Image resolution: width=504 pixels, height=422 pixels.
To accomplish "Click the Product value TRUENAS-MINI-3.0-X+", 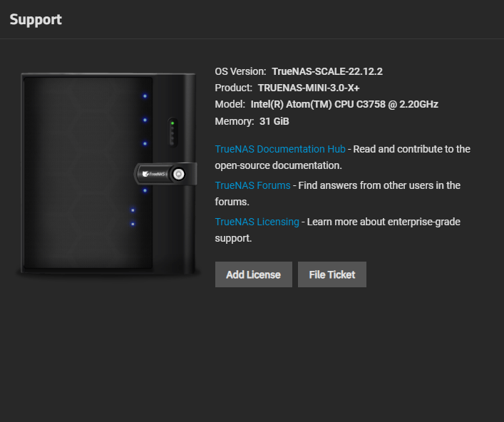I will point(309,88).
